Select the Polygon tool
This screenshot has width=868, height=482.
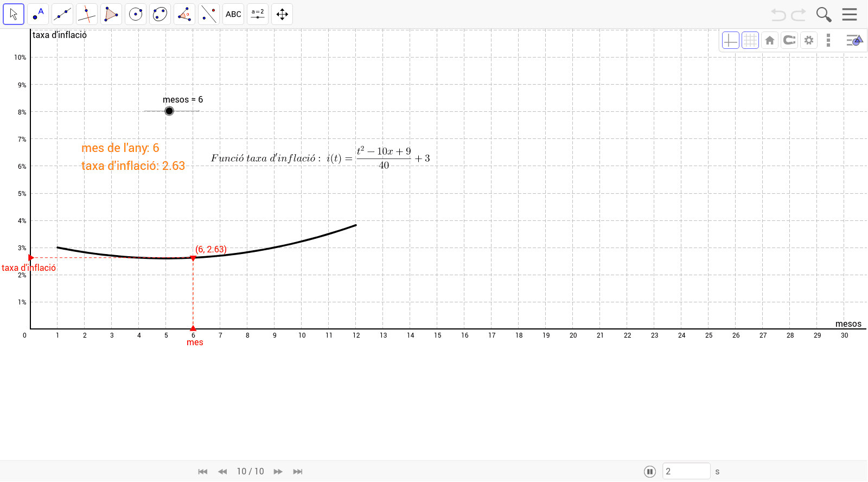[x=111, y=14]
